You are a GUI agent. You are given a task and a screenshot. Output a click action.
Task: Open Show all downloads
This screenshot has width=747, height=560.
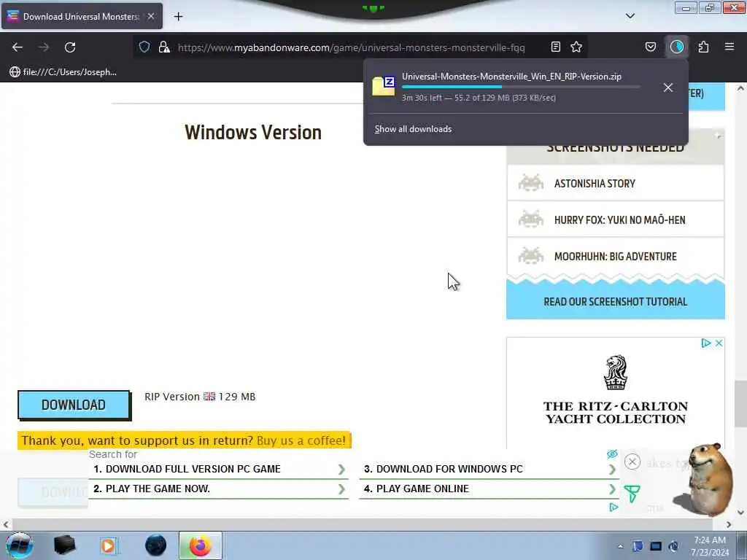413,129
